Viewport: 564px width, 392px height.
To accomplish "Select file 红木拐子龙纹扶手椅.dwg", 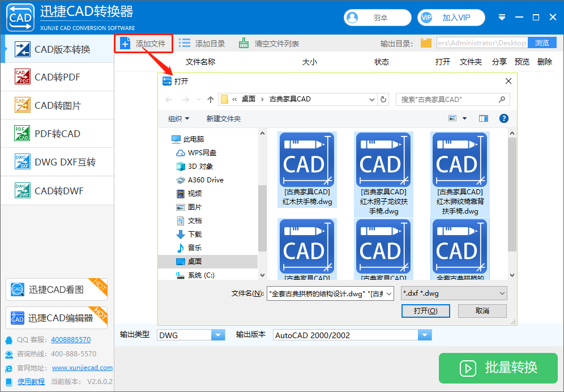I will (383, 174).
